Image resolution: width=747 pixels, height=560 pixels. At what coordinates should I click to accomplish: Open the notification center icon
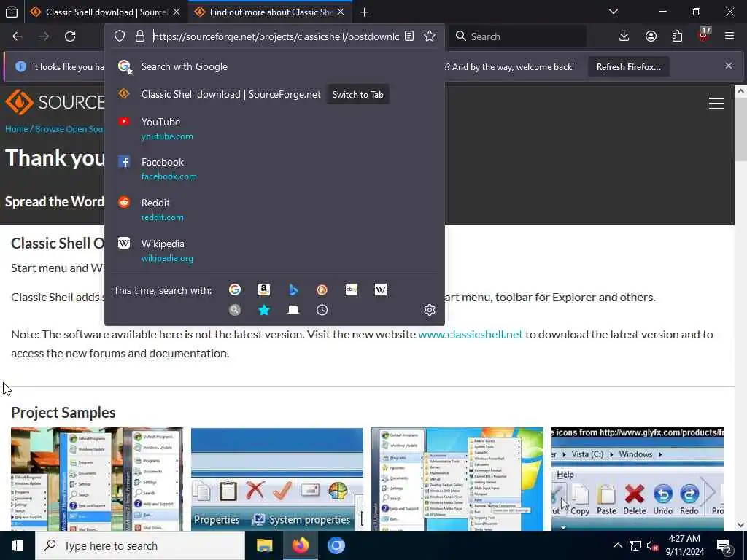(x=724, y=545)
